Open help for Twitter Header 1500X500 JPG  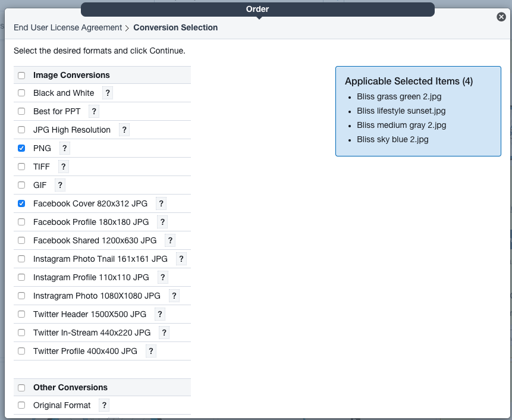[159, 314]
